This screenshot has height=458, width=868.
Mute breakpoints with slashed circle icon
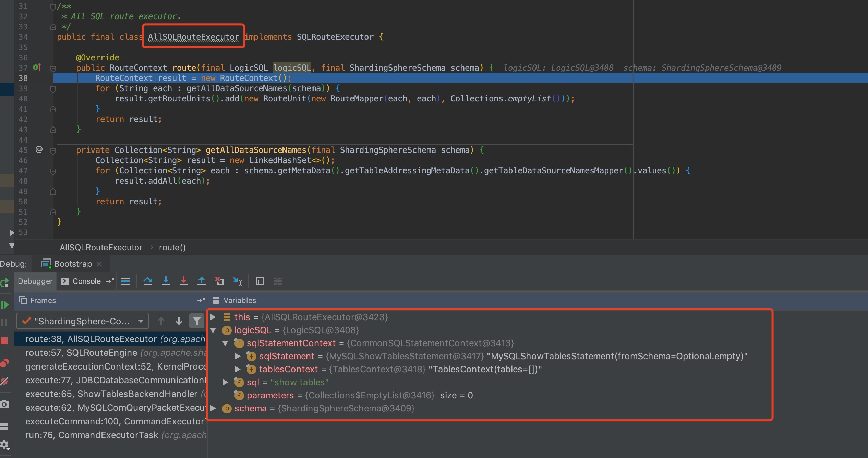tap(5, 381)
